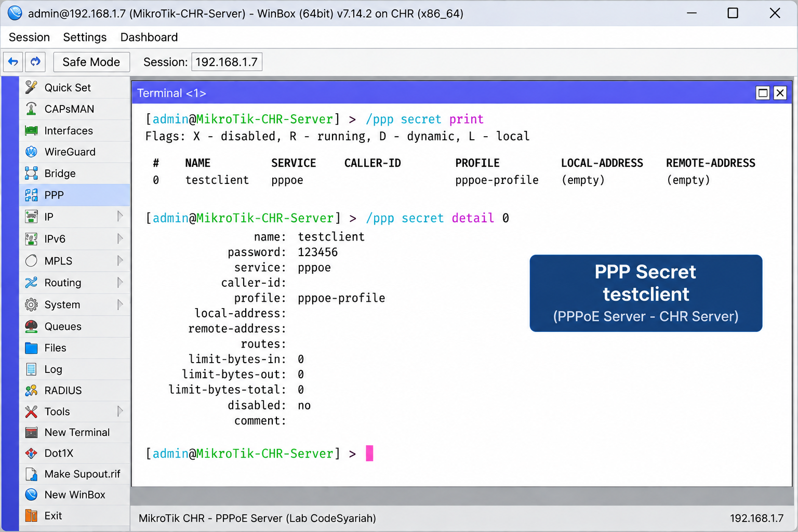Viewport: 798px width, 532px height.
Task: Click status bar text 'MikroTik CHR - PPPoE Server'
Action: pos(211,518)
